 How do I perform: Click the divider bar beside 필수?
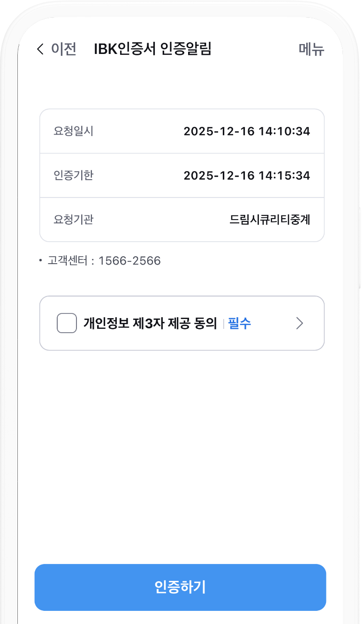click(x=223, y=323)
